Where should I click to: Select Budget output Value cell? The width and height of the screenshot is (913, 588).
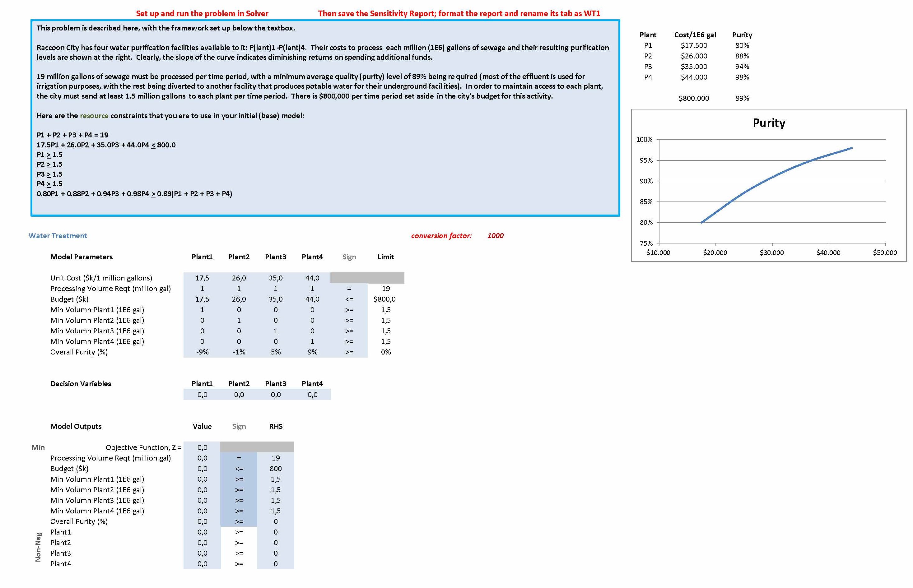click(x=202, y=469)
